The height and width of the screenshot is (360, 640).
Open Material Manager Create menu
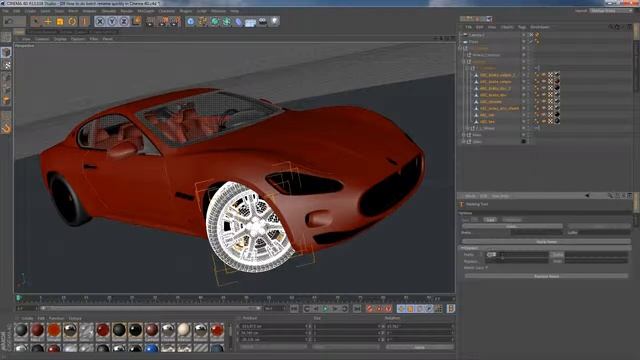[x=27, y=318]
